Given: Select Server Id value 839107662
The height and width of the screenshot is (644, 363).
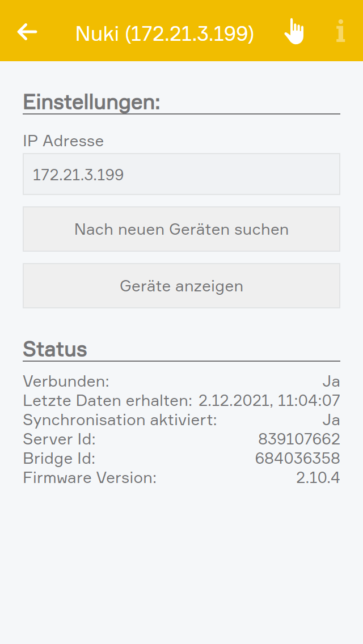Looking at the screenshot, I should [x=299, y=439].
